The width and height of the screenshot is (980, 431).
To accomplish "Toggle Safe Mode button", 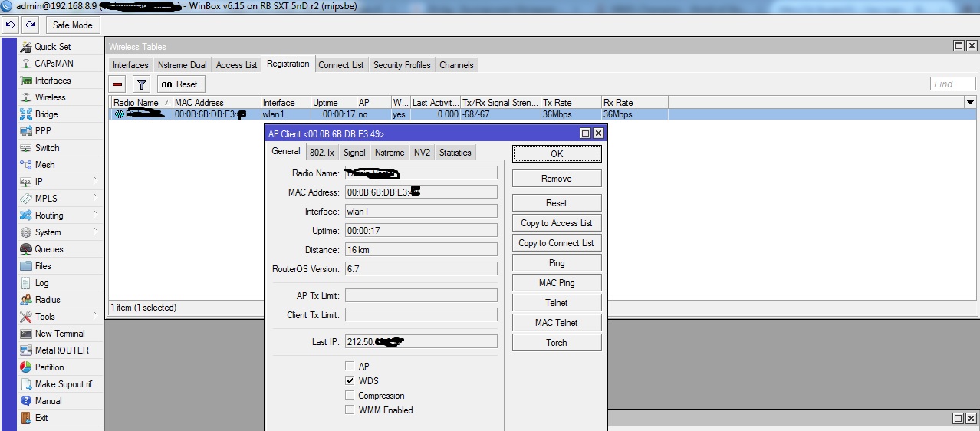I will [73, 25].
